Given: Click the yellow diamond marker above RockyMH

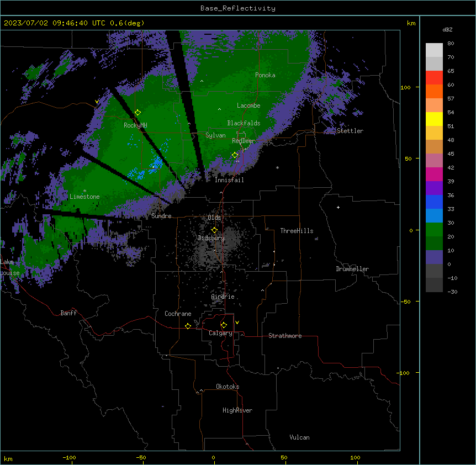Looking at the screenshot, I should coord(137,113).
